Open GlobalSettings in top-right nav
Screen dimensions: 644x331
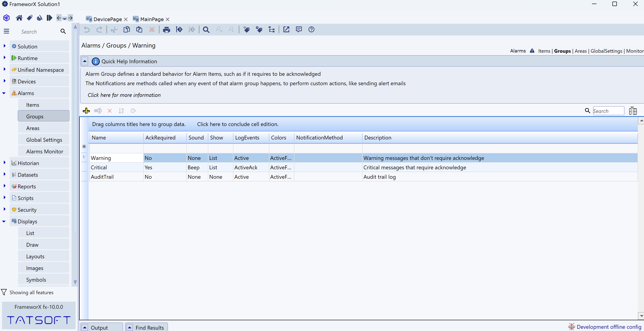pyautogui.click(x=606, y=51)
